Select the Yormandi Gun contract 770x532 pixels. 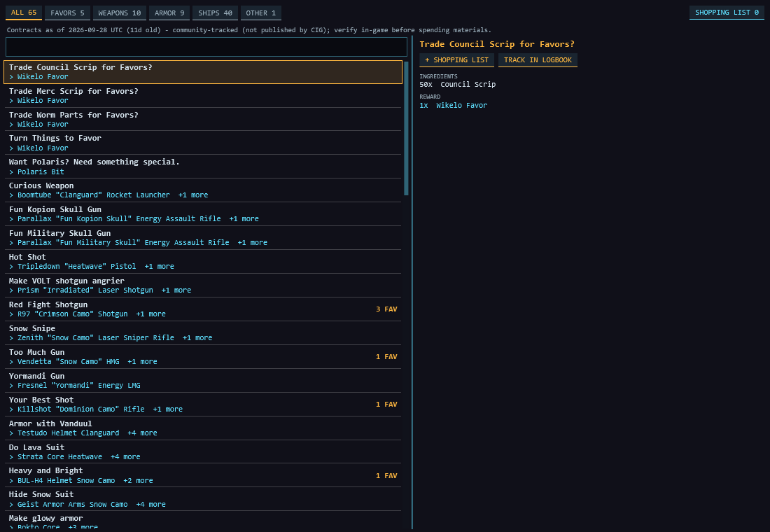point(203,381)
